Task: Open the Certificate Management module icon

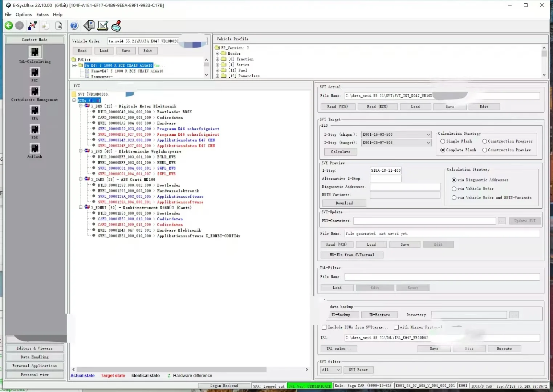Action: [35, 91]
